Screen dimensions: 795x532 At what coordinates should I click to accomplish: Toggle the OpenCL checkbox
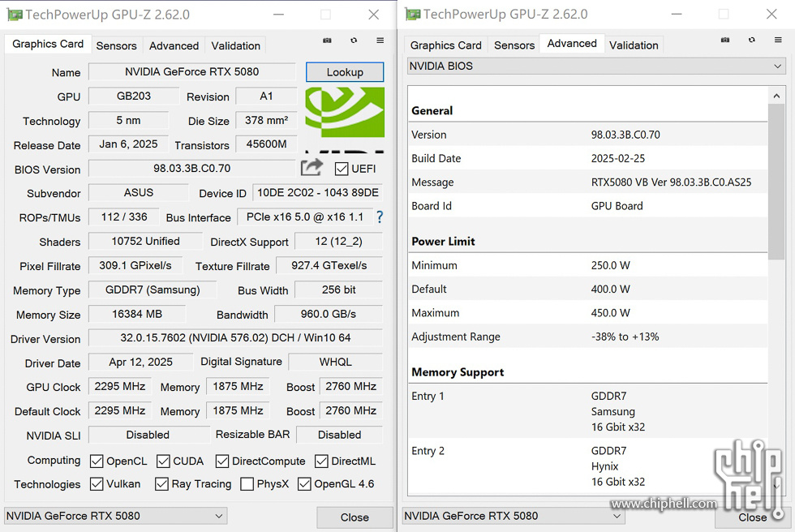(x=97, y=461)
